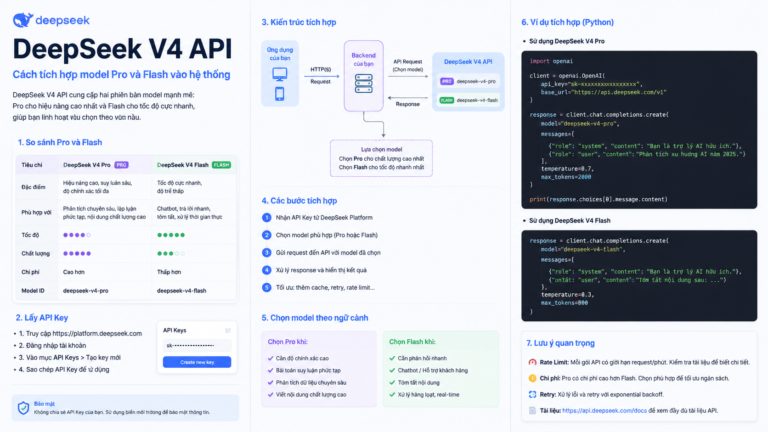The width and height of the screenshot is (768, 432).
Task: Click the FLASH badge in the comparison table header
Action: pos(221,165)
